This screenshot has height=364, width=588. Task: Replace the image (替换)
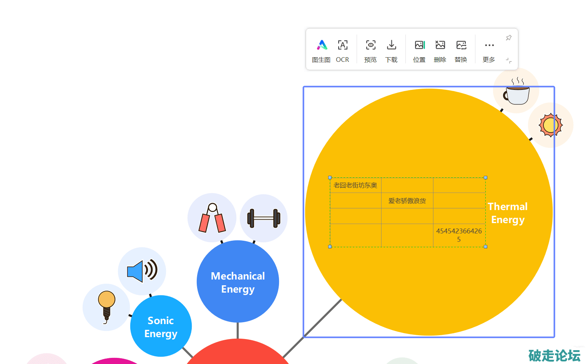tap(461, 51)
